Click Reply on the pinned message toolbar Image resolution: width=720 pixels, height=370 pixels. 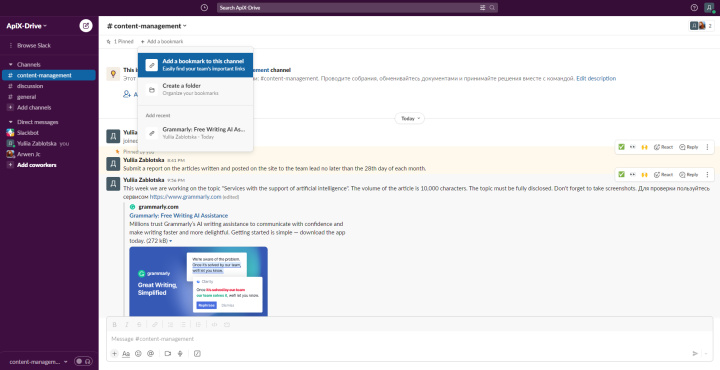click(689, 147)
